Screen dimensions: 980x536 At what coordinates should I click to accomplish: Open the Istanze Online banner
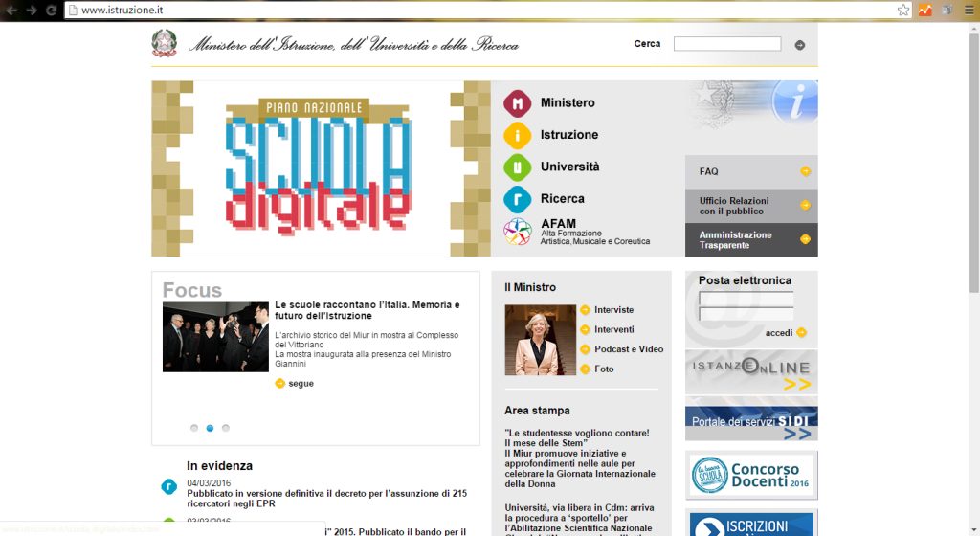pyautogui.click(x=751, y=372)
